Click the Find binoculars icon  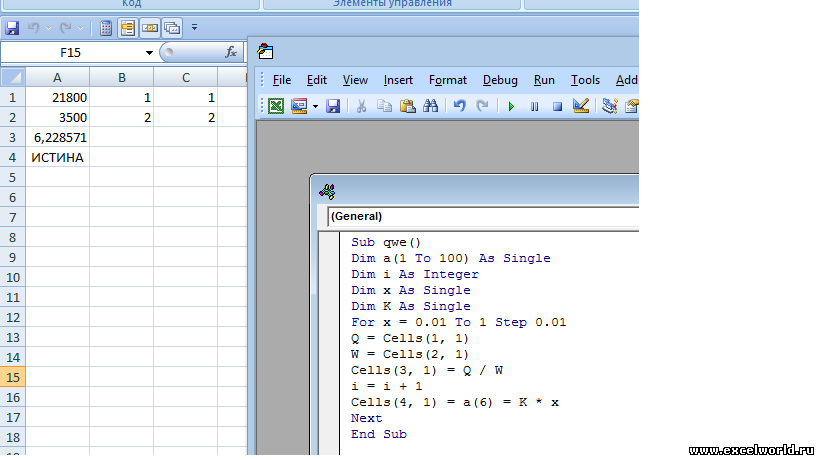(x=431, y=106)
